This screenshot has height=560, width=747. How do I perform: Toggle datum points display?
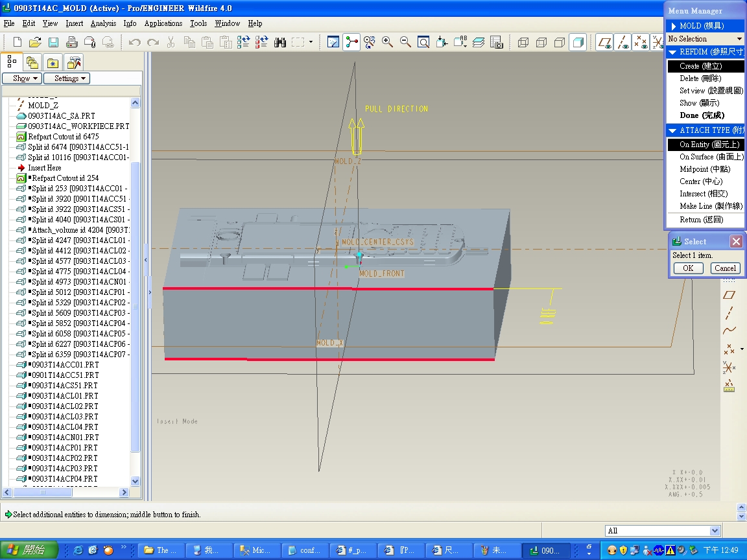[x=641, y=42]
